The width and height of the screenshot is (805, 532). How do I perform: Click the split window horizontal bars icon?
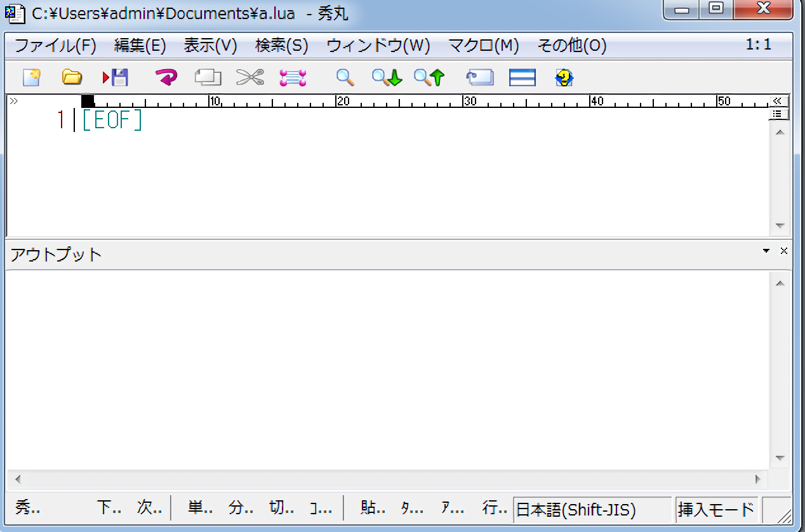[x=522, y=77]
